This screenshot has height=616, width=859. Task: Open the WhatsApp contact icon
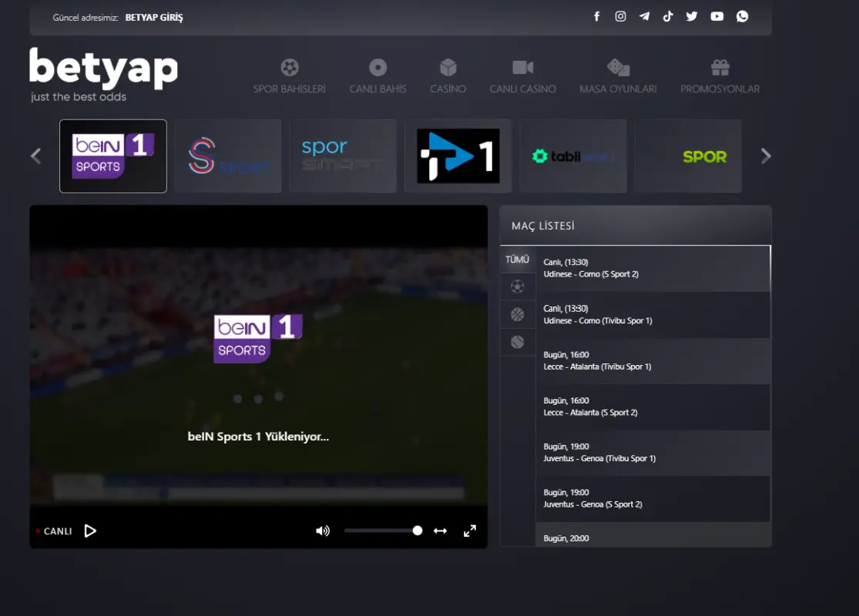click(x=741, y=15)
